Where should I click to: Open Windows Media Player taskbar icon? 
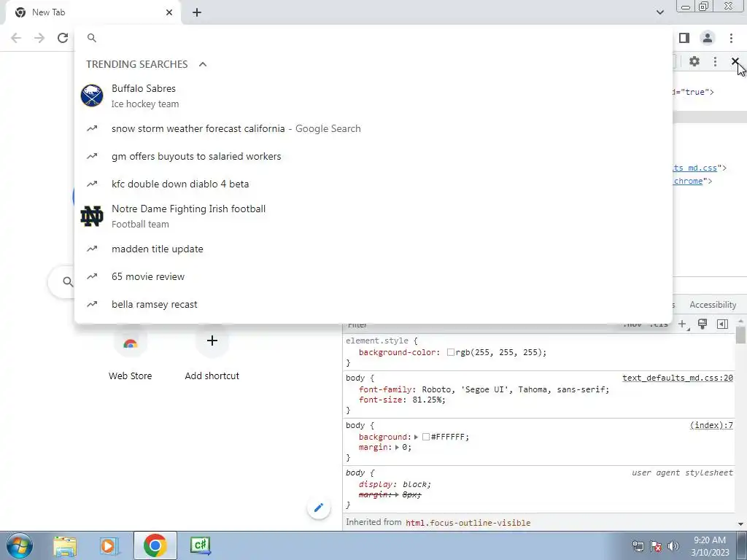[x=109, y=545]
